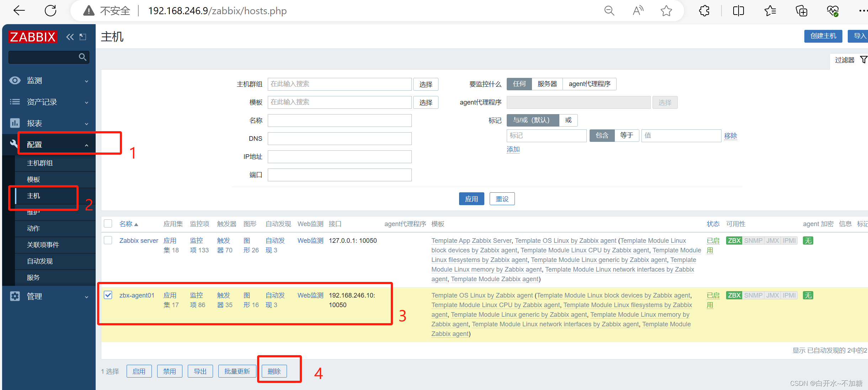Reload the page with refresh icon
The width and height of the screenshot is (868, 390).
pyautogui.click(x=50, y=11)
